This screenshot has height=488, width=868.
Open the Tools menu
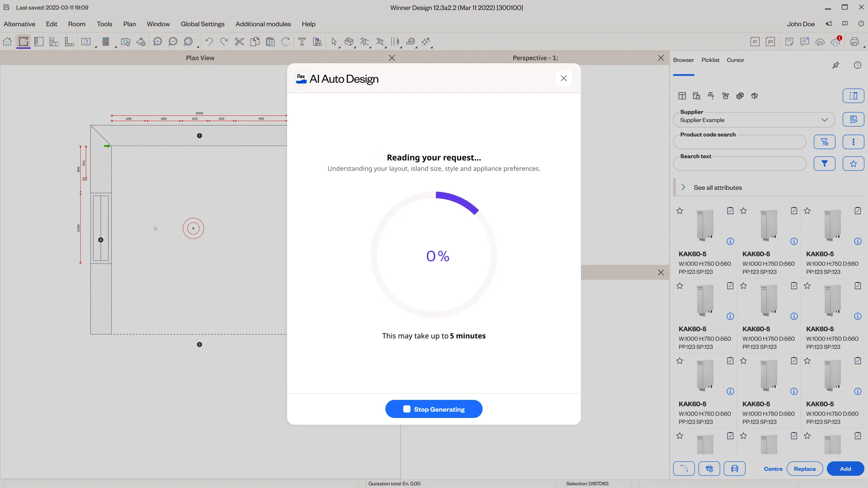[104, 24]
